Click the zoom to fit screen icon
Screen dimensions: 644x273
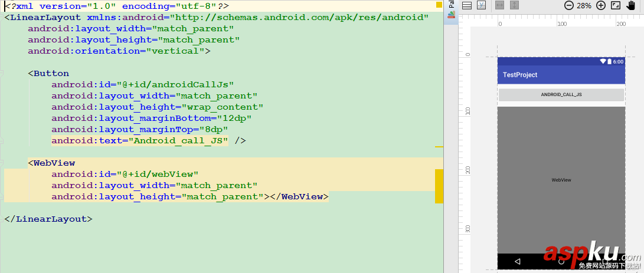(615, 5)
